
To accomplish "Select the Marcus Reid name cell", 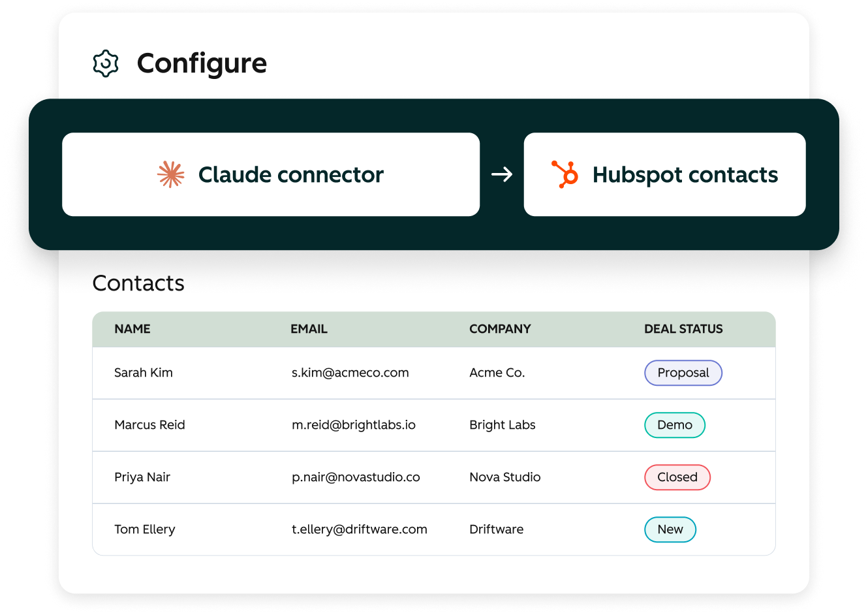I will click(x=149, y=425).
